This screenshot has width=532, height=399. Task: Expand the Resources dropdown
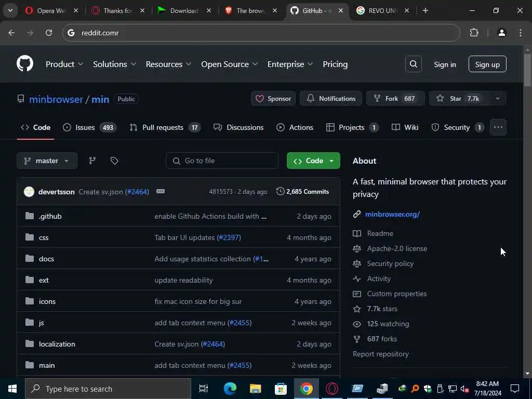(x=168, y=64)
